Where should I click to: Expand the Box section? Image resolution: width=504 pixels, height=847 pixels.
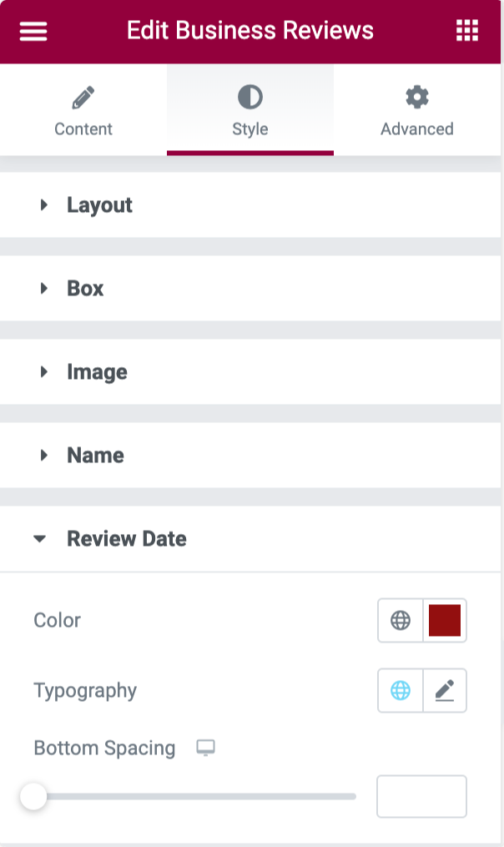coord(250,288)
